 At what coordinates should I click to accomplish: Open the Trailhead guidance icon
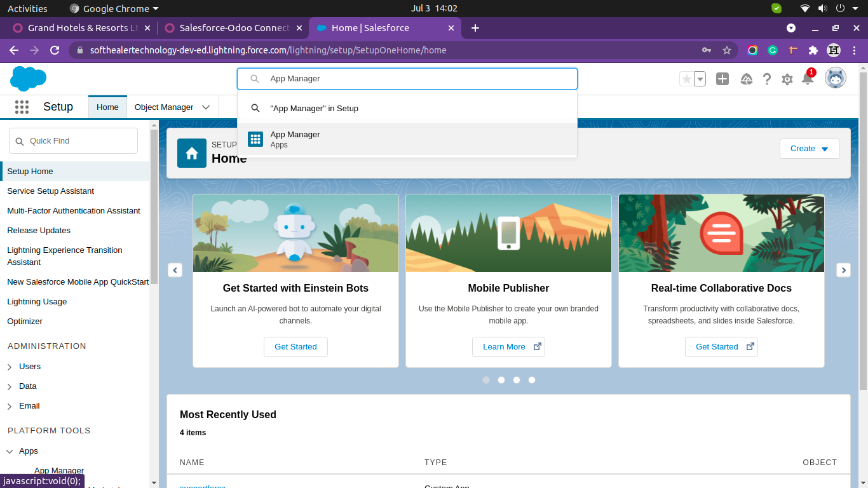coord(747,79)
